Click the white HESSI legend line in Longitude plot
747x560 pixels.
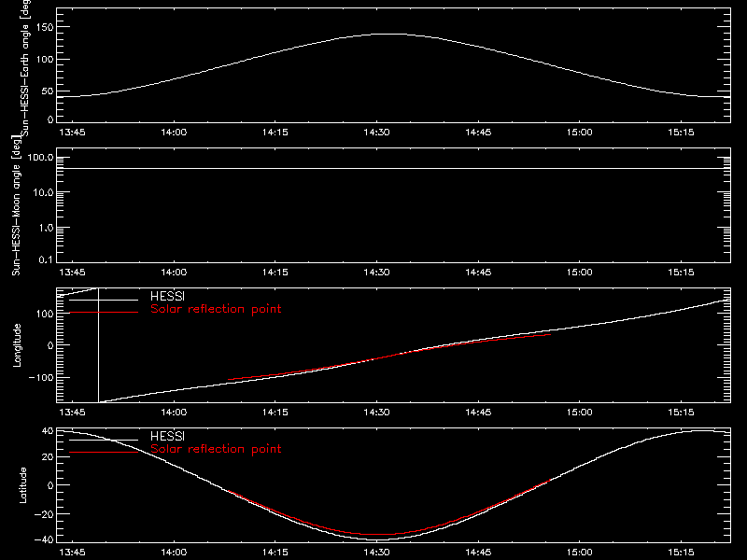[104, 300]
